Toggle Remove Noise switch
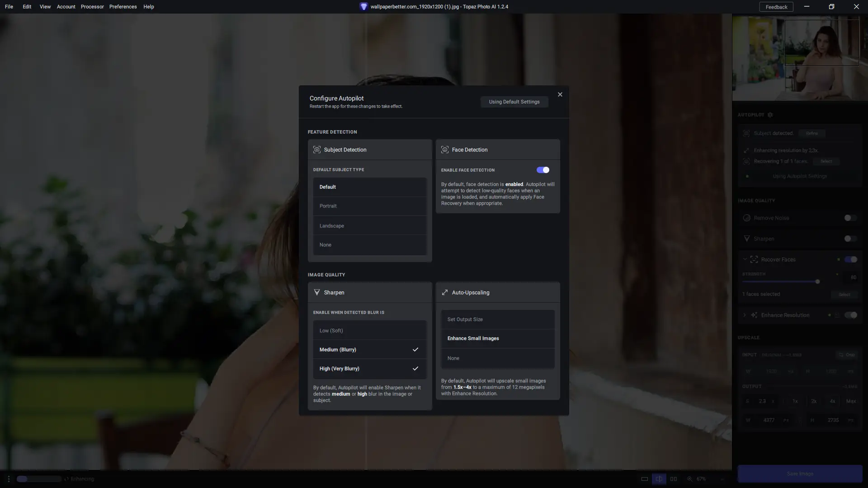The image size is (868, 488). click(850, 218)
